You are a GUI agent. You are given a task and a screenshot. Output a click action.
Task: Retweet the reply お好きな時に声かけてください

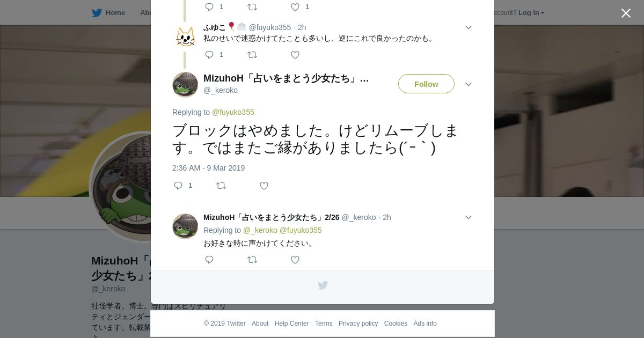(x=252, y=260)
